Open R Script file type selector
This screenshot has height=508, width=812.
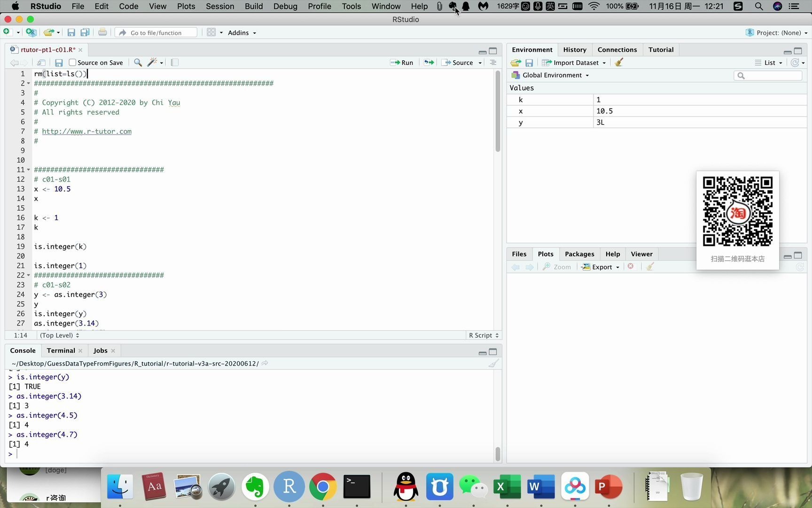tap(484, 335)
